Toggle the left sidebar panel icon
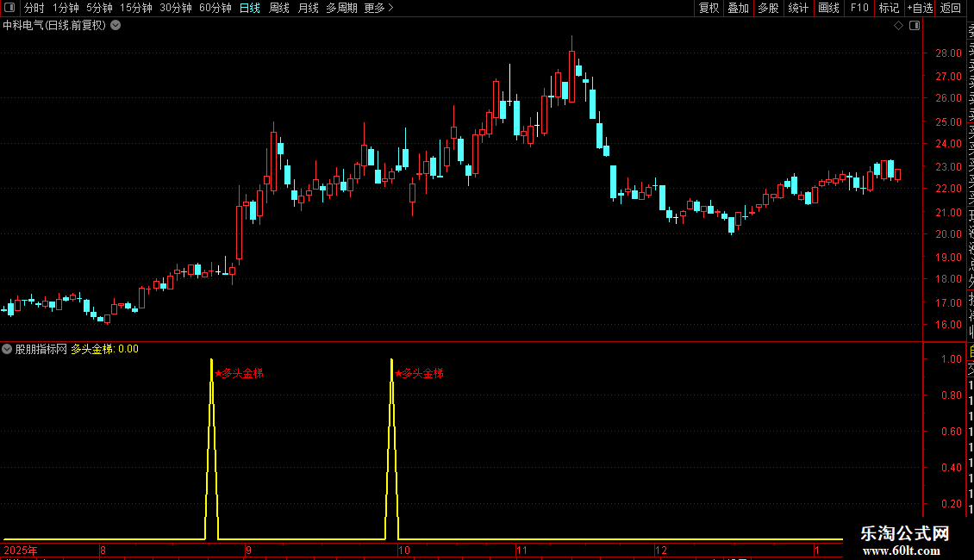This screenshot has width=974, height=560. tap(9, 8)
